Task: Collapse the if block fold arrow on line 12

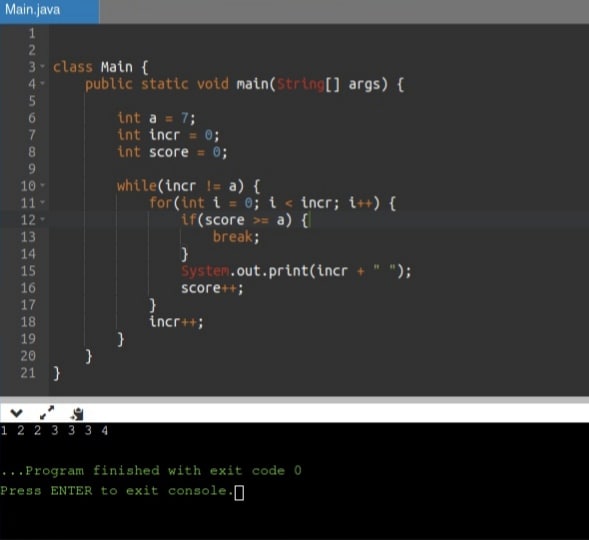Action: tap(42, 219)
